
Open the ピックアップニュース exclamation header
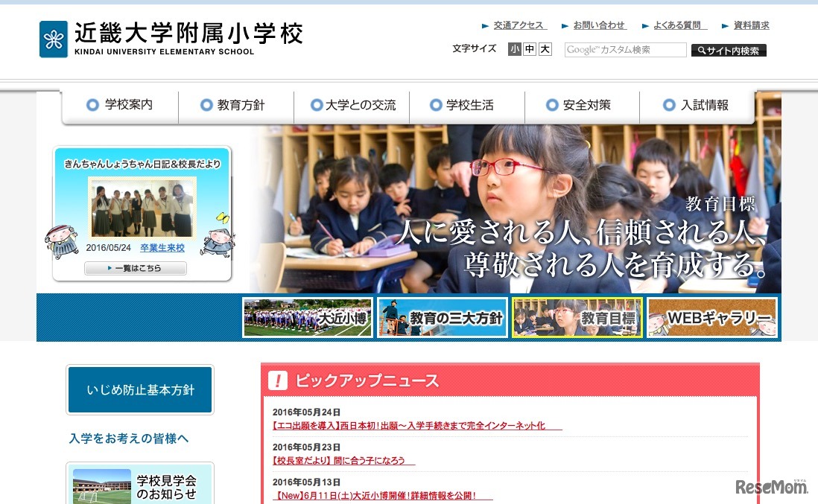click(277, 380)
